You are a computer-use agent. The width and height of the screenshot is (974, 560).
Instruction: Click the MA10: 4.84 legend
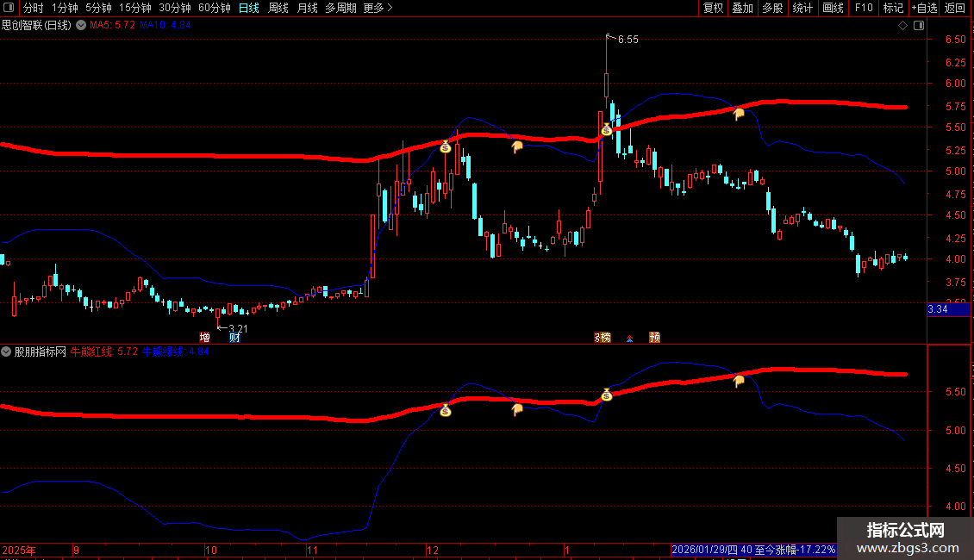pyautogui.click(x=165, y=25)
